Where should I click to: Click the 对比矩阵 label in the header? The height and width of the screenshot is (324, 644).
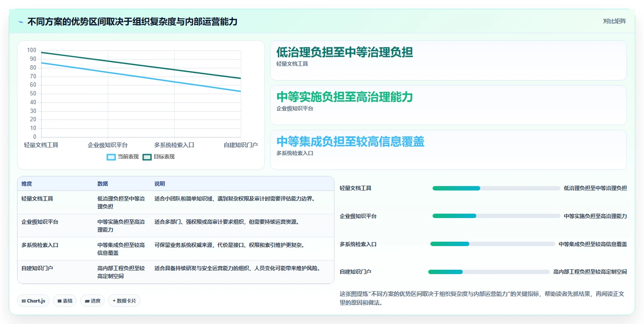tap(615, 21)
